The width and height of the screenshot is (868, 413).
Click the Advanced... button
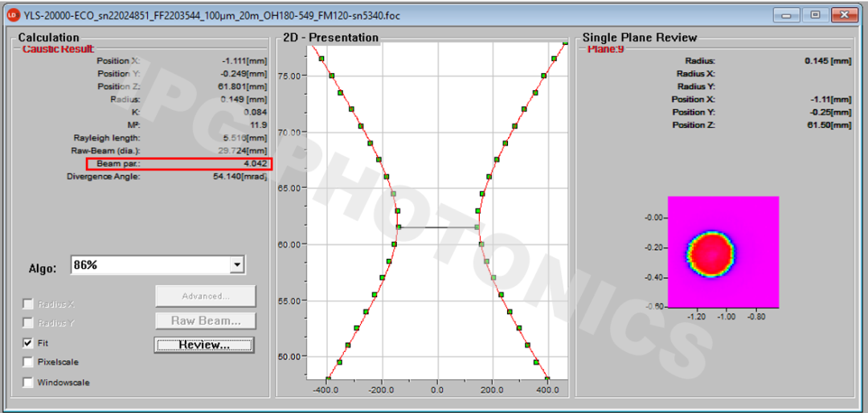click(205, 296)
